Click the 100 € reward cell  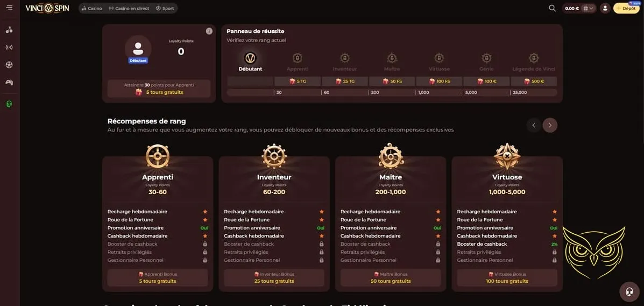pos(487,81)
